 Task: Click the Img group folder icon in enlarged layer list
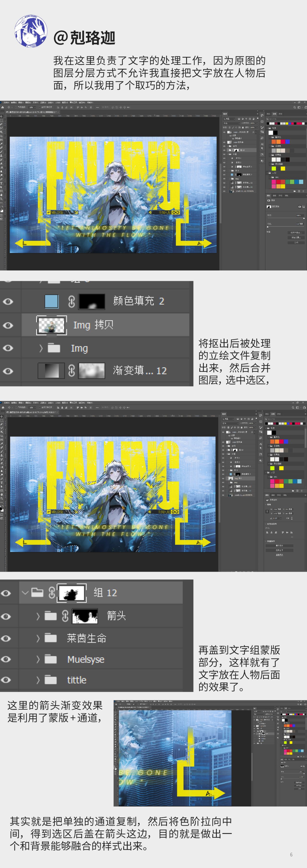(54, 348)
